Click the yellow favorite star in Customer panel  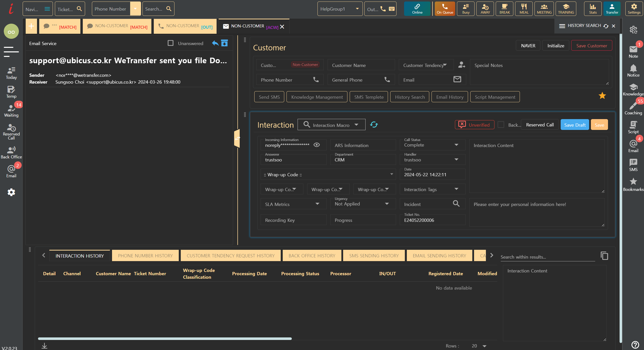(x=602, y=96)
